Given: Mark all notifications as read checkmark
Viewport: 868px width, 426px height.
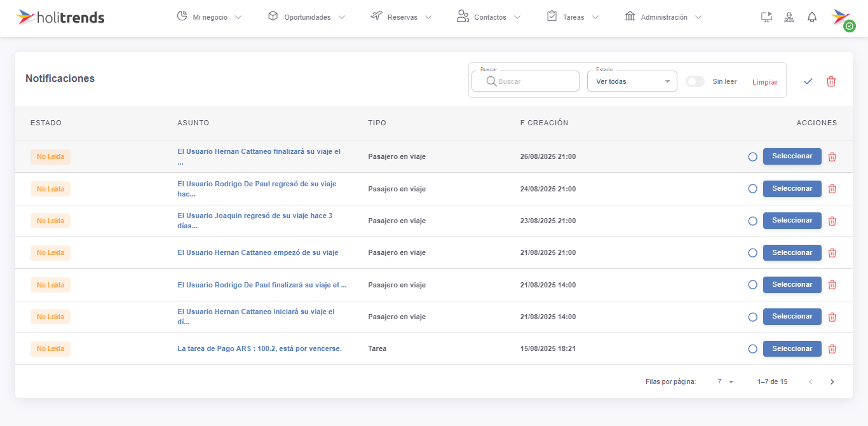Looking at the screenshot, I should 808,81.
